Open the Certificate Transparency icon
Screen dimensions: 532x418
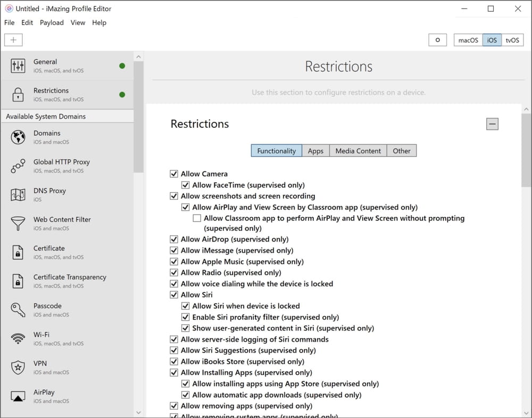[x=18, y=281]
